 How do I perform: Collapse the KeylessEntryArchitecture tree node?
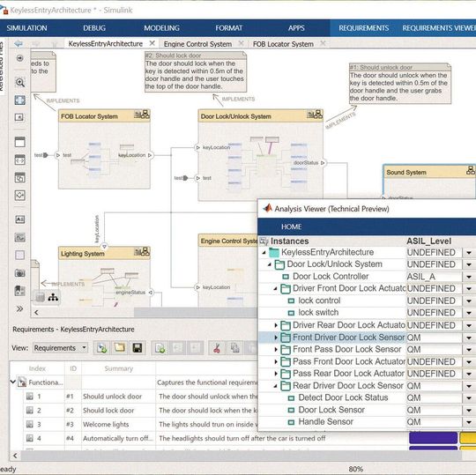click(x=264, y=252)
